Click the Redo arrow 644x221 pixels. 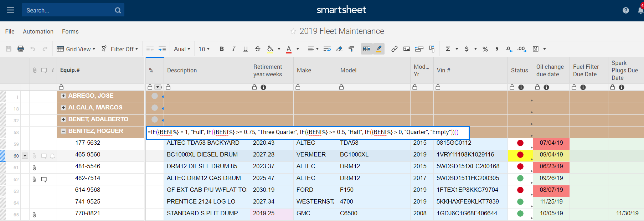[x=45, y=49]
